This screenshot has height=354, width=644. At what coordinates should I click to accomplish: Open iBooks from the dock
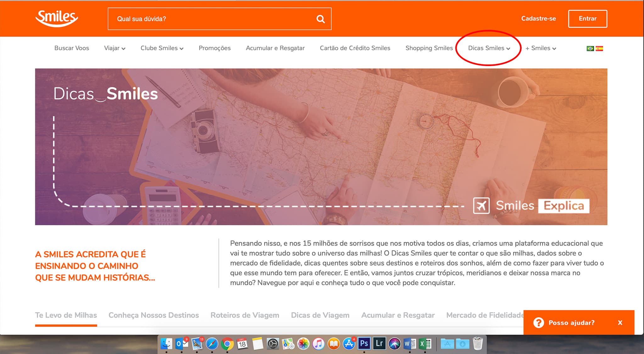coord(333,344)
